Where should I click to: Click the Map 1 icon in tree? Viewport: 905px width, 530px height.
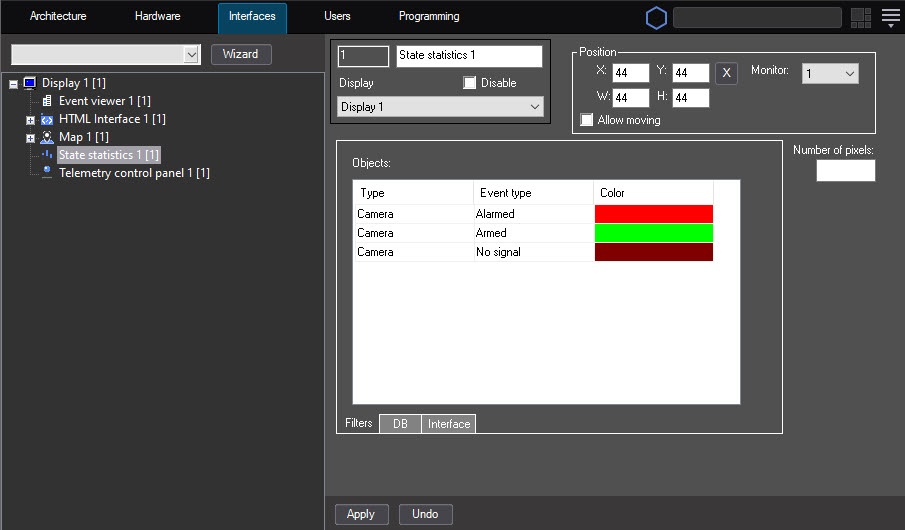click(47, 137)
